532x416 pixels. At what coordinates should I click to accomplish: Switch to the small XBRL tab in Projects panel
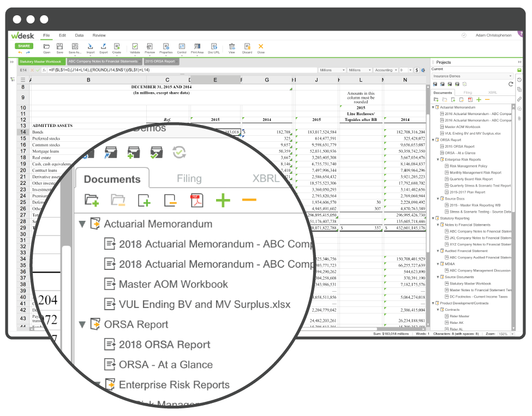click(x=492, y=93)
